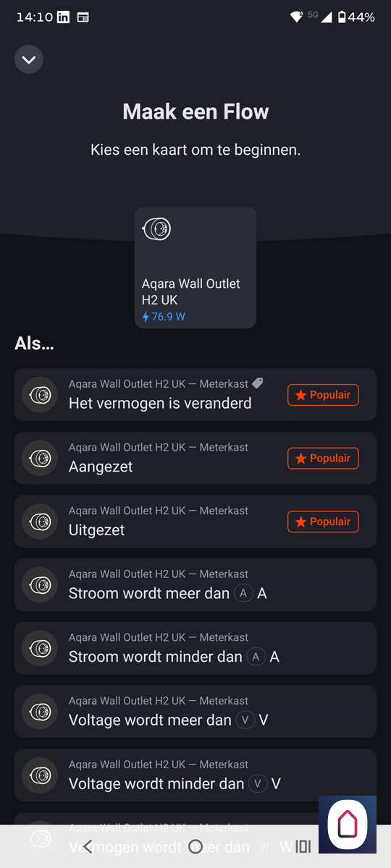391x868 pixels.
Task: Open recent apps from the navigation bar
Action: pos(303,846)
